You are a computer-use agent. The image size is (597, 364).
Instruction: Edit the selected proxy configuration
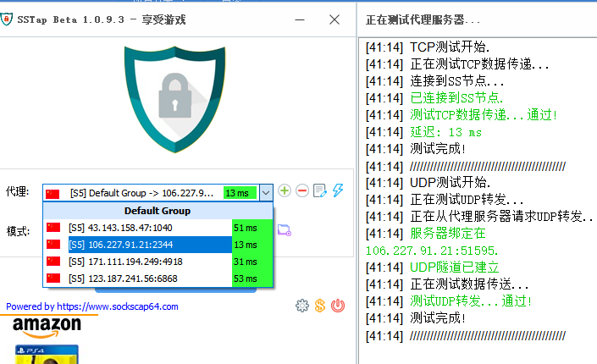(x=320, y=190)
